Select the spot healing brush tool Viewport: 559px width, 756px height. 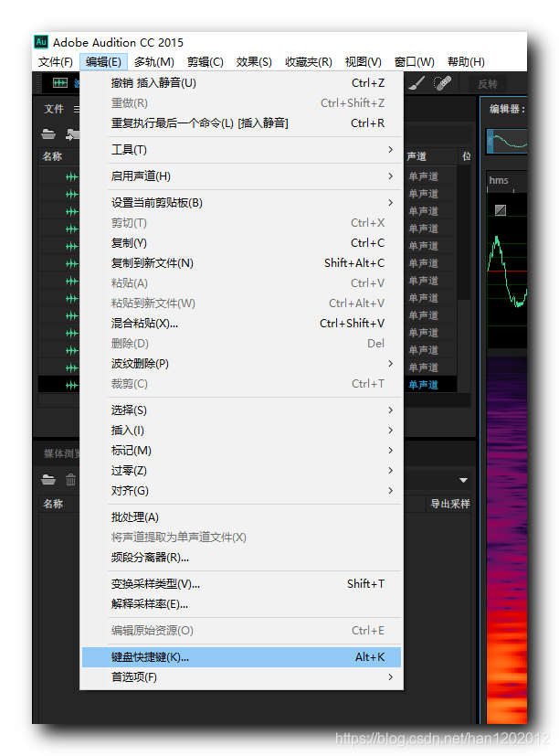pos(442,83)
